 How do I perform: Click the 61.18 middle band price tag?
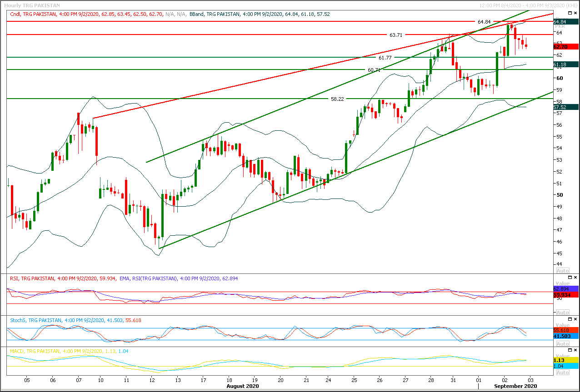565,65
